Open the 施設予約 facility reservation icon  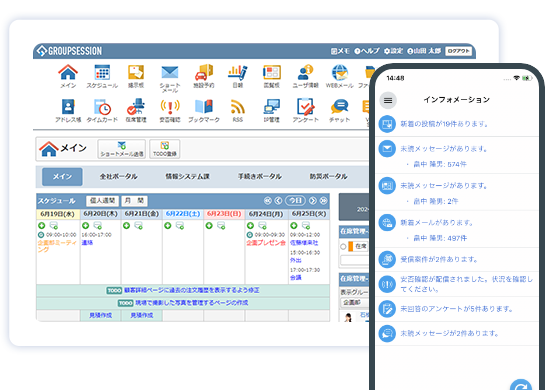coord(204,72)
